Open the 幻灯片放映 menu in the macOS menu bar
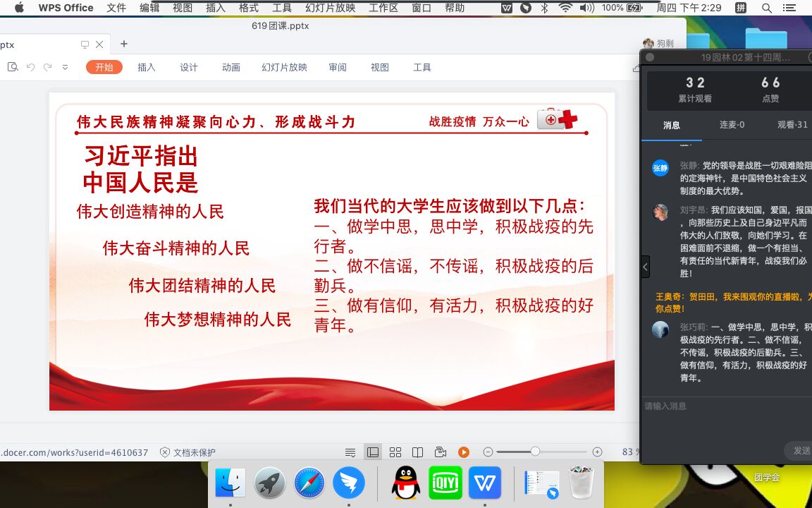 pyautogui.click(x=331, y=8)
